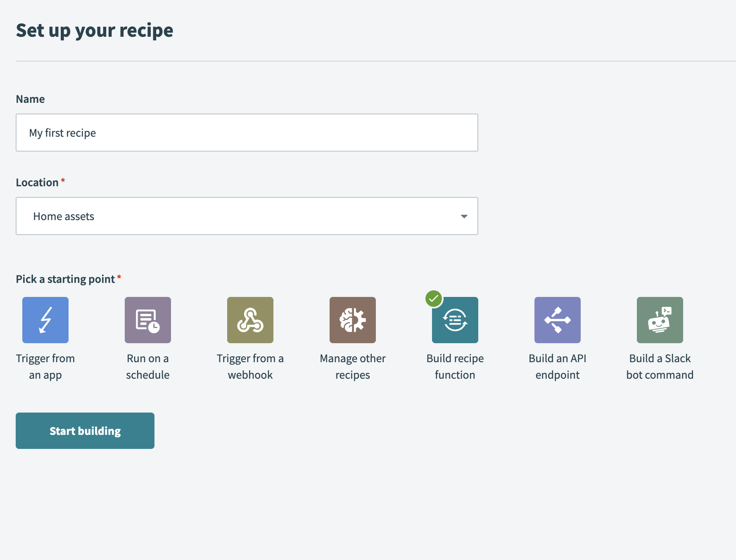Choose the Trigger from a webhook icon
736x560 pixels.
250,320
